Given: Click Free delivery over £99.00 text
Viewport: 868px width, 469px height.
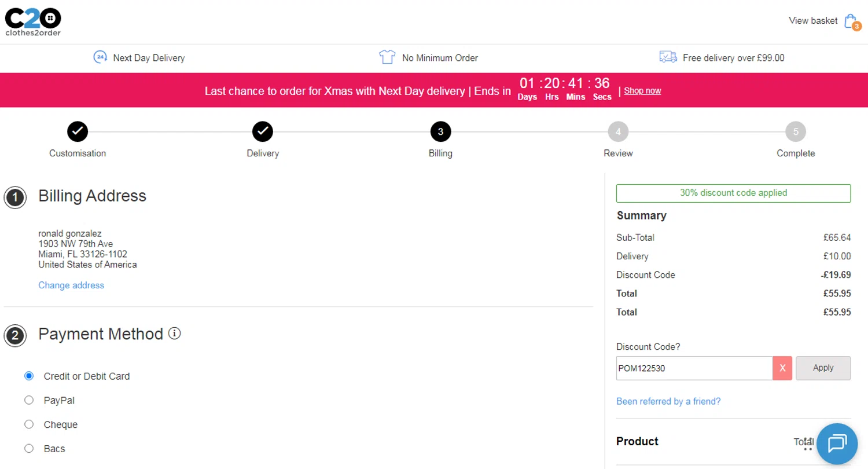Looking at the screenshot, I should coord(734,58).
